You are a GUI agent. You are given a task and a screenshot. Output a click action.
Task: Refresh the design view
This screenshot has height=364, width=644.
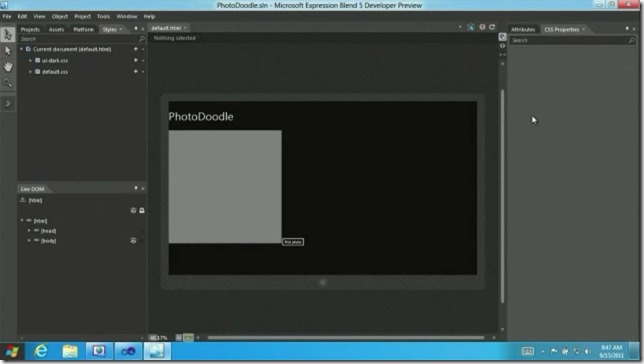(492, 27)
